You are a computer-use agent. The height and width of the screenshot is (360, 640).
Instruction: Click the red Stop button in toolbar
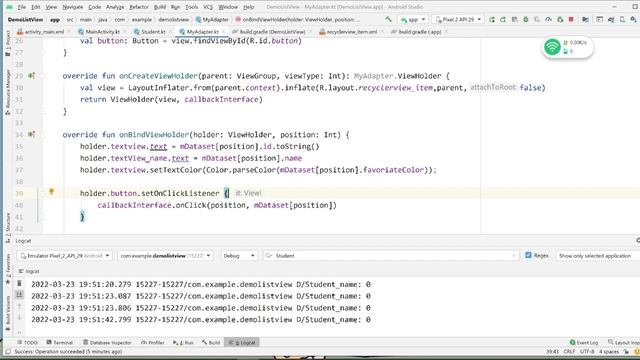coord(571,19)
